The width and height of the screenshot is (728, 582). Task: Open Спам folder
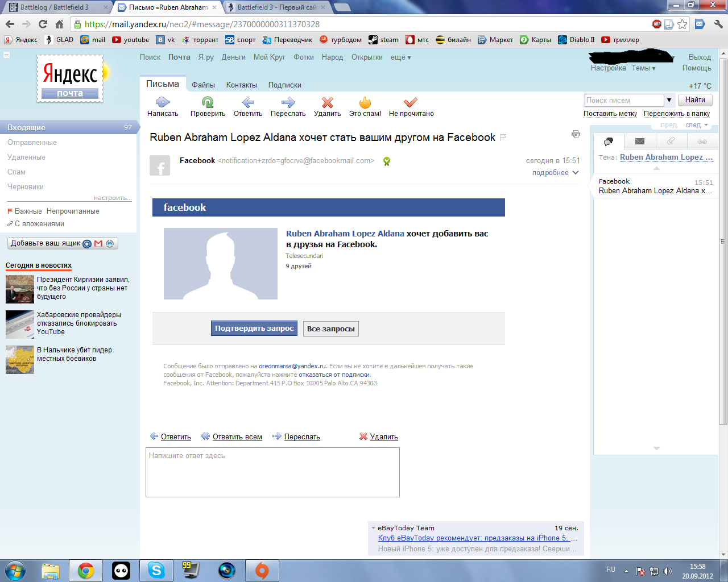[x=16, y=172]
